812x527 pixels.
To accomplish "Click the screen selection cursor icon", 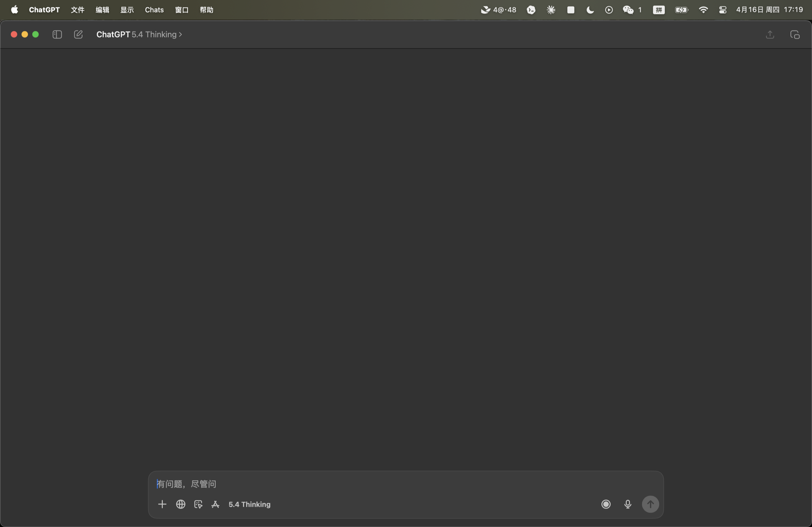I will coord(198,504).
